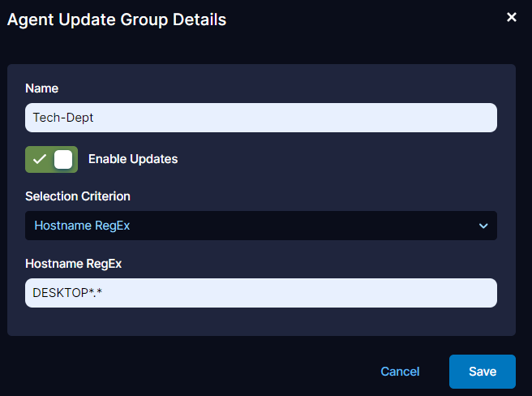The height and width of the screenshot is (396, 532).
Task: Click the checkmark icon on the updates toggle
Action: [x=39, y=159]
